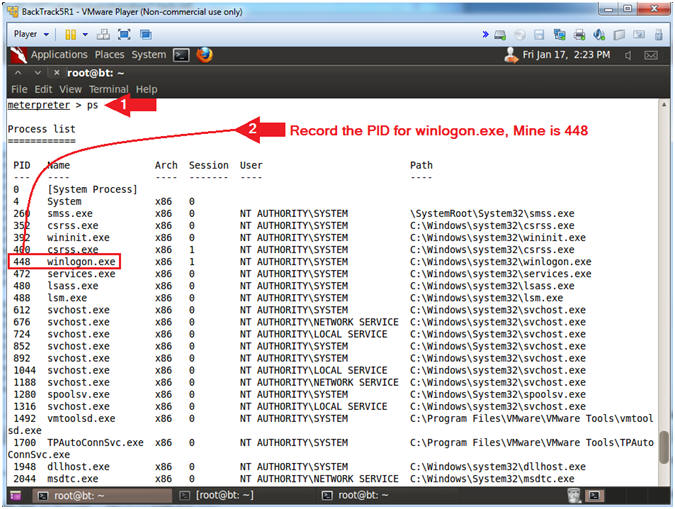Click 'wininit.exe' process name

pyautogui.click(x=78, y=238)
